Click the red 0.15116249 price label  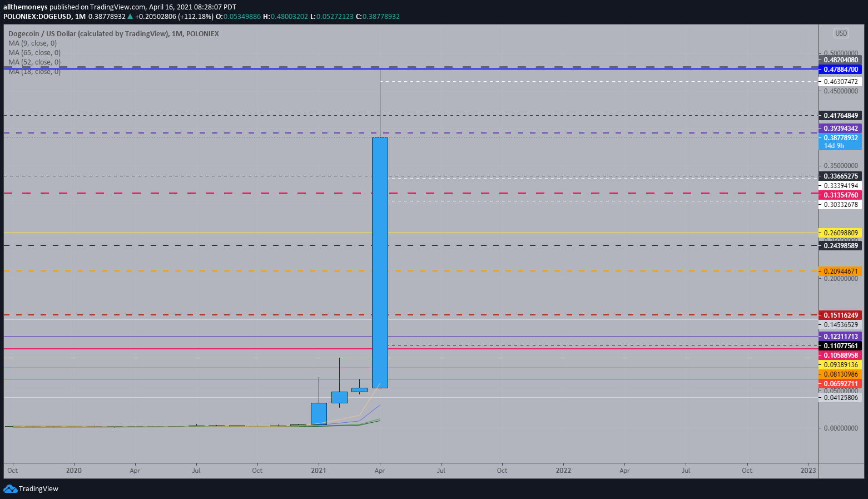click(x=840, y=315)
